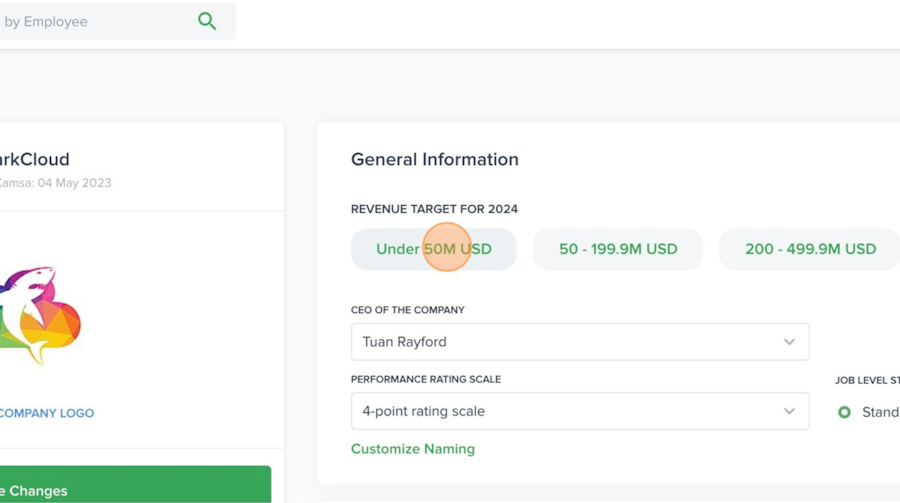Select the Standard job level radio button
Screen dimensions: 900x503
tap(844, 412)
